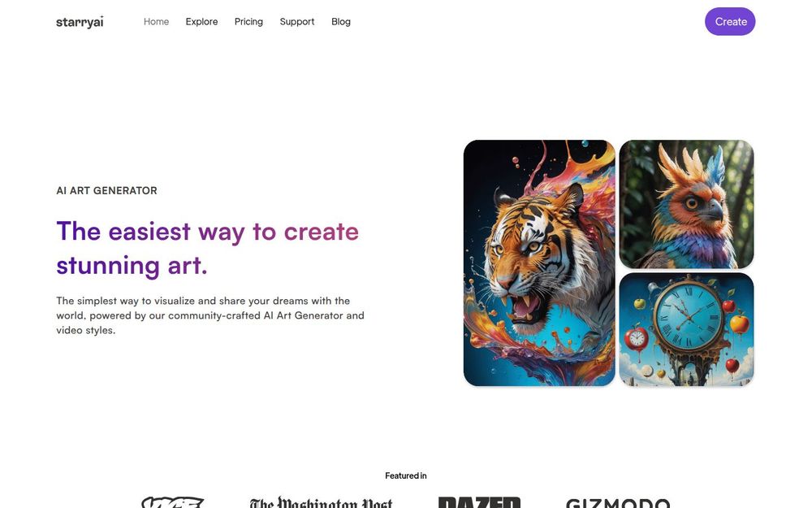
Task: Open the colorful tiger artwork
Action: tap(539, 263)
